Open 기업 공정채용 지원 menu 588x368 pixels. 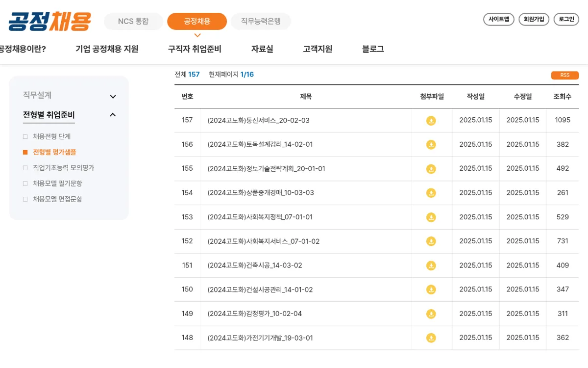[107, 49]
